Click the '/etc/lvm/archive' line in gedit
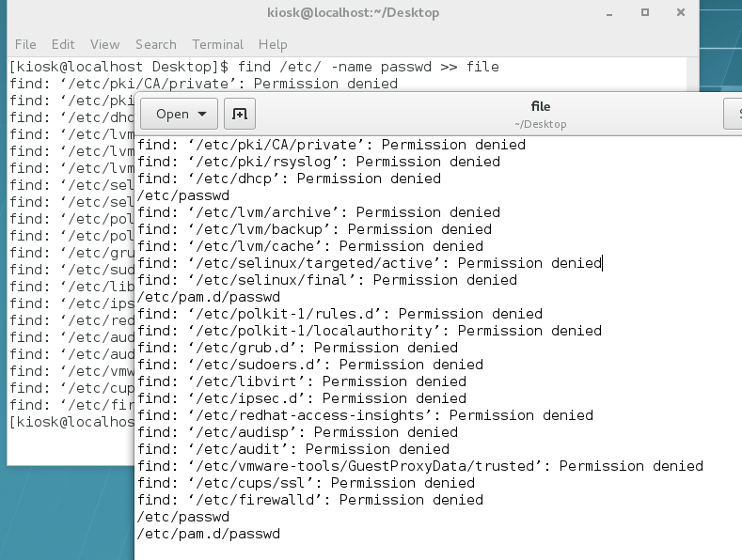Image resolution: width=742 pixels, height=560 pixels. coord(319,212)
